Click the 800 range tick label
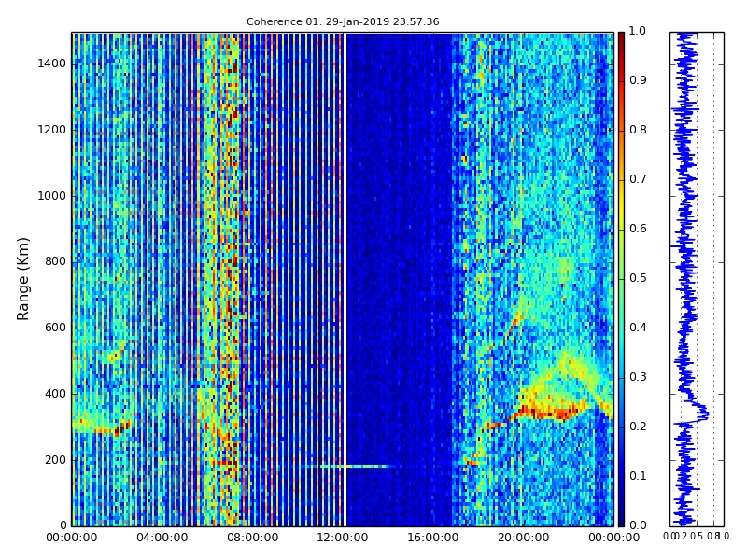This screenshot has width=747, height=560. click(x=55, y=262)
